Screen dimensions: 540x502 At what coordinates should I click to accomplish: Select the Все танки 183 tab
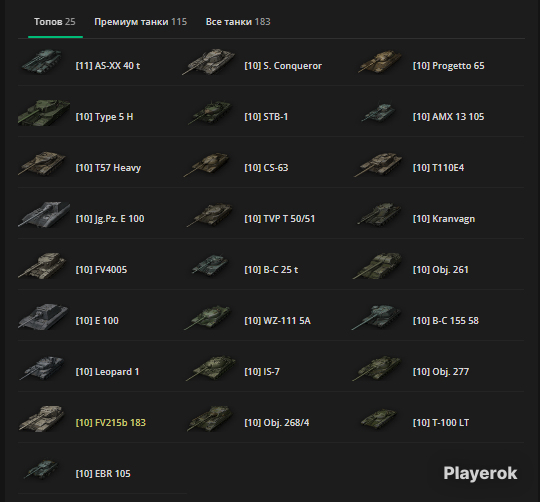(238, 22)
